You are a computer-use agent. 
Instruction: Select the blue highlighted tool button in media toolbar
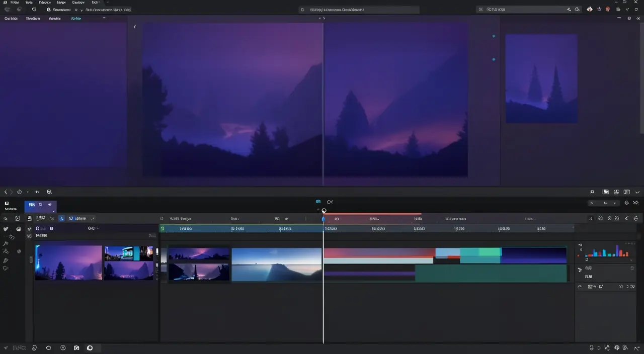(x=62, y=219)
